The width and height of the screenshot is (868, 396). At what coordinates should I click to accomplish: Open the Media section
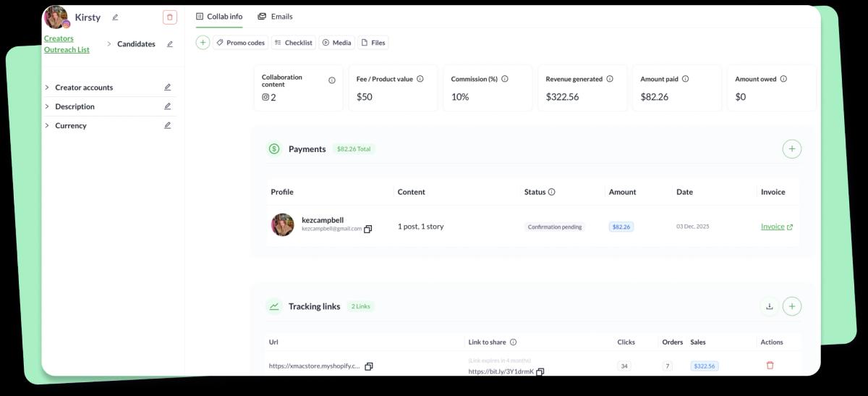(337, 43)
